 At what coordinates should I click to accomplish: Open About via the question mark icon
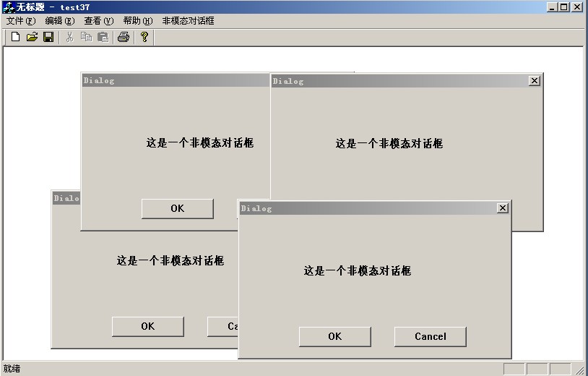(144, 37)
